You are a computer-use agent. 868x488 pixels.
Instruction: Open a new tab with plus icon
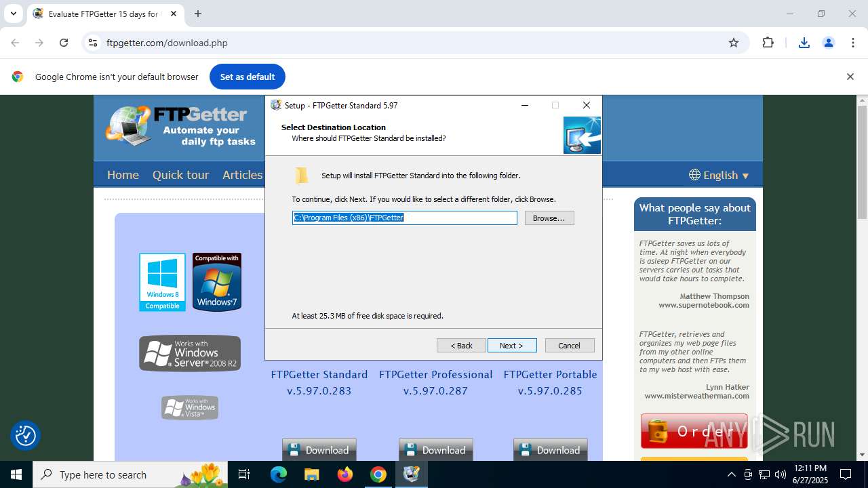pyautogui.click(x=198, y=14)
